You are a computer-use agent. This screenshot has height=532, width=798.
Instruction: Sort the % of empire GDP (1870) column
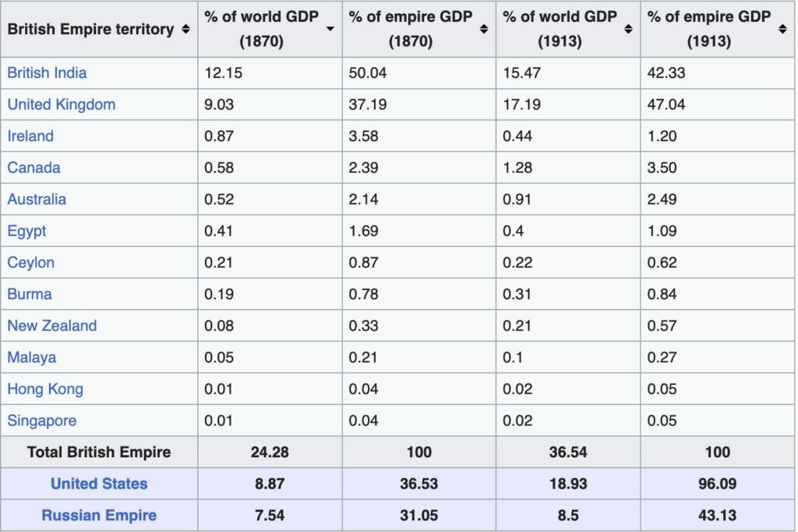click(484, 30)
